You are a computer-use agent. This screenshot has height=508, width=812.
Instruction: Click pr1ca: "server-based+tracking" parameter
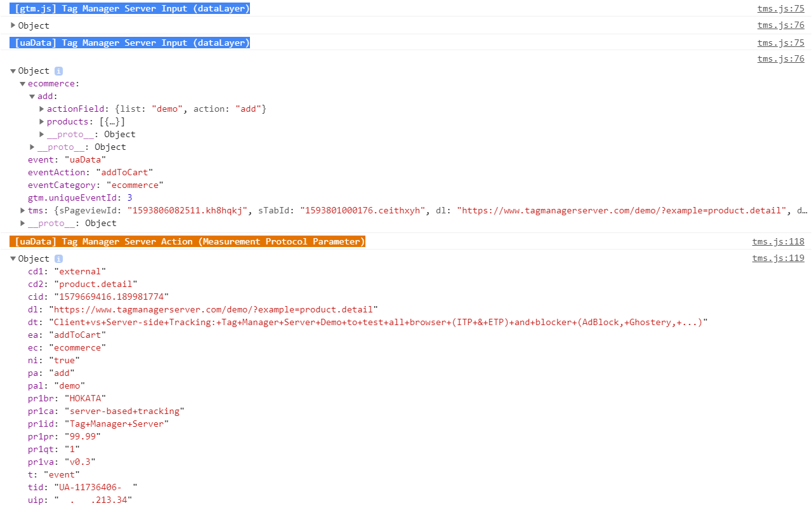pyautogui.click(x=107, y=411)
